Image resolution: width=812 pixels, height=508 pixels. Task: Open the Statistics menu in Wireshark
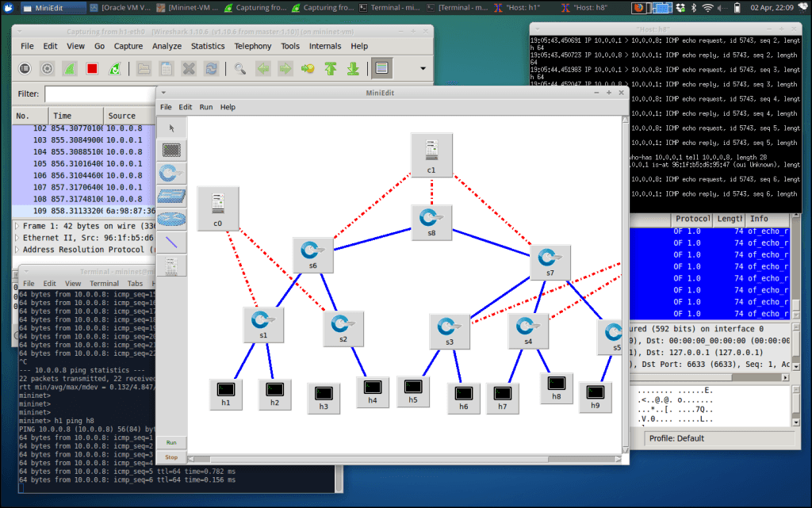coord(208,46)
